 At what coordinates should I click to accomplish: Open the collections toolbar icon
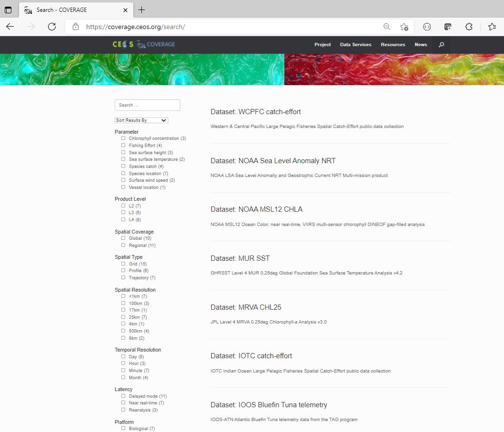[x=448, y=27]
